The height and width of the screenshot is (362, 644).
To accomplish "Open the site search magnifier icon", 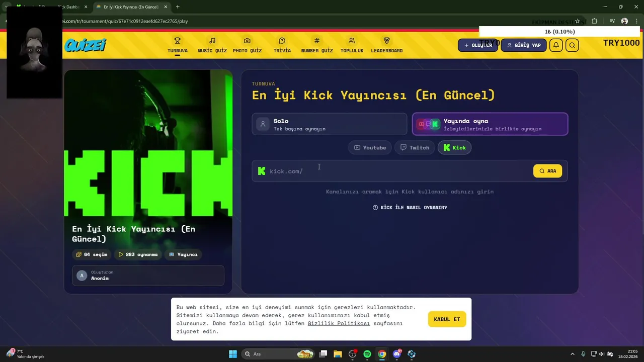I will point(572,45).
